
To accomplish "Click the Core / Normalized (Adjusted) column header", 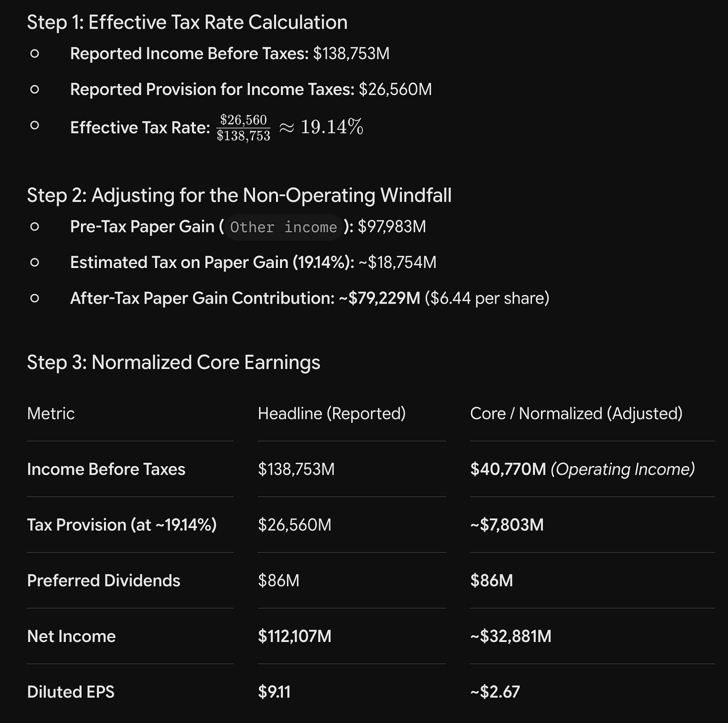I will pos(576,413).
